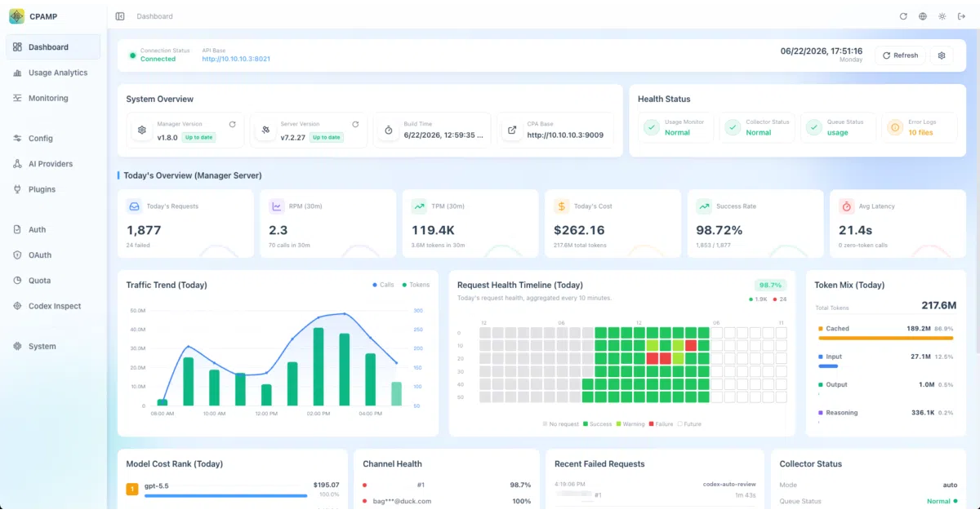Open the CPA Base external link icon
The height and width of the screenshot is (514, 980).
512,130
